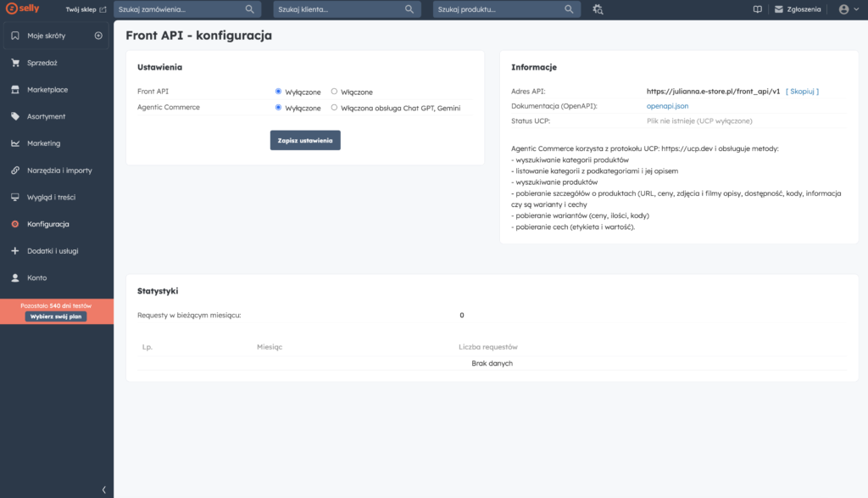Screen dimensions: 868x498
Task: Click the 'Liczba requestów' column header
Action: click(487, 347)
